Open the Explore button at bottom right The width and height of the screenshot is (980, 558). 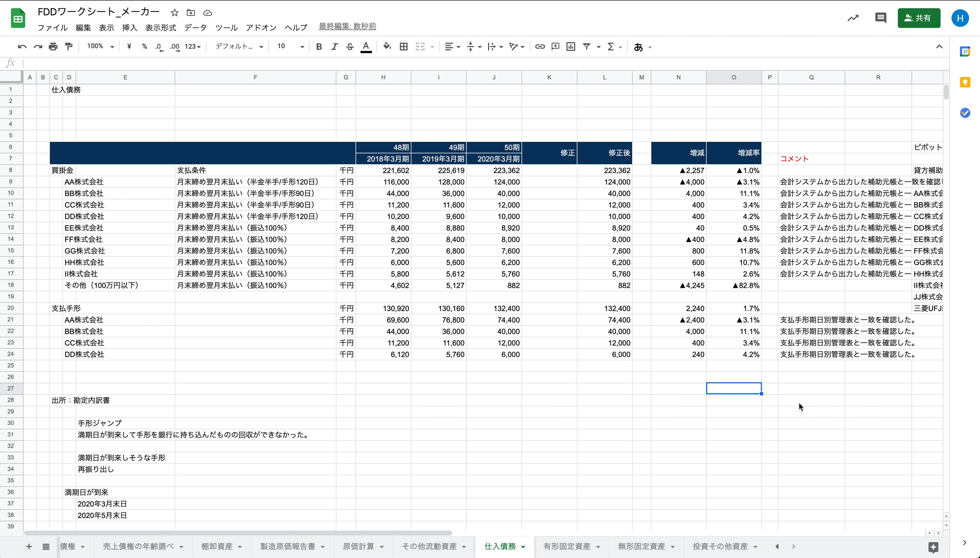click(x=933, y=547)
